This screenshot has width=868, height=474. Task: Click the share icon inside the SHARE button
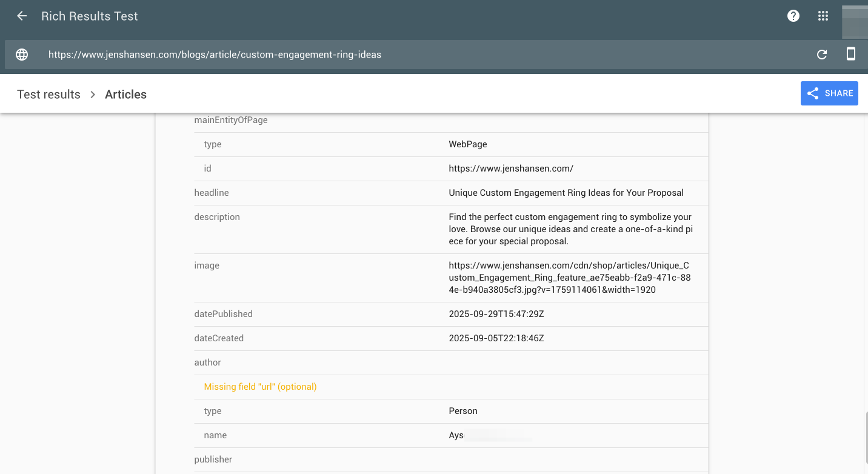click(813, 93)
